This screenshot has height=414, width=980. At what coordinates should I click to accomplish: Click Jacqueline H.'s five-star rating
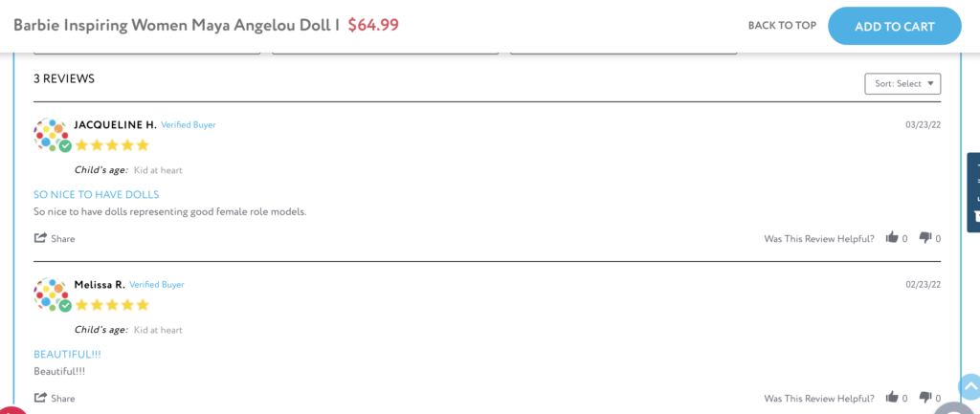pos(113,145)
